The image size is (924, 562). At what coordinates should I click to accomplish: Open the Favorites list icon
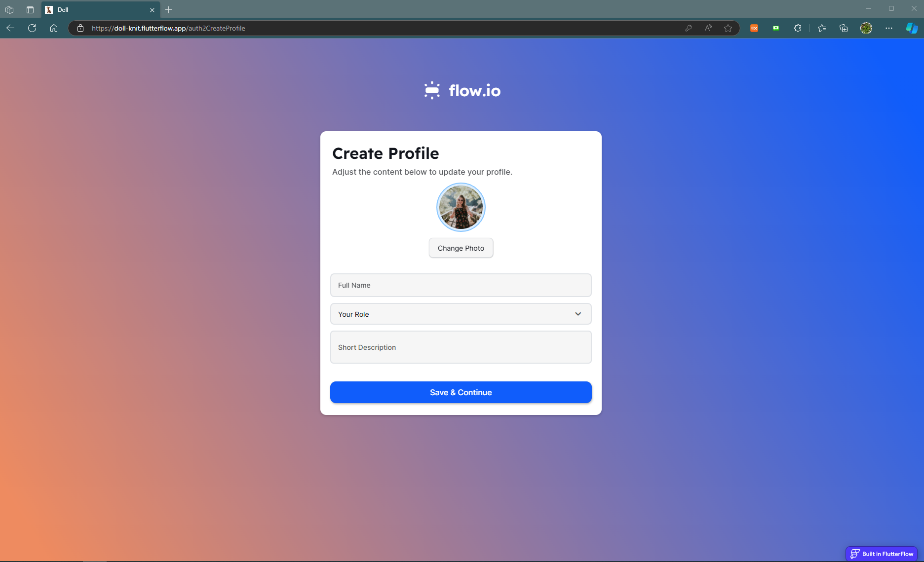coord(822,28)
